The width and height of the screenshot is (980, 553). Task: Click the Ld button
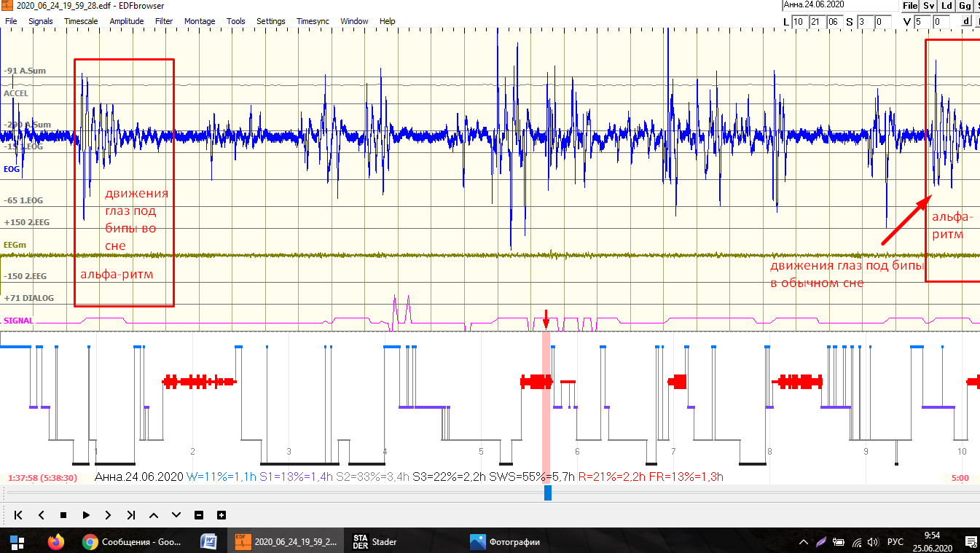[946, 5]
